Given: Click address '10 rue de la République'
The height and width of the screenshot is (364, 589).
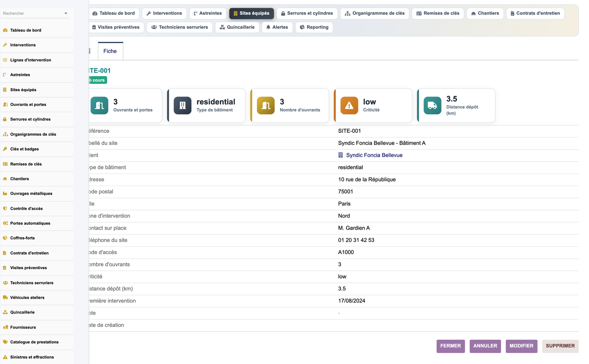Looking at the screenshot, I should pos(367,180).
